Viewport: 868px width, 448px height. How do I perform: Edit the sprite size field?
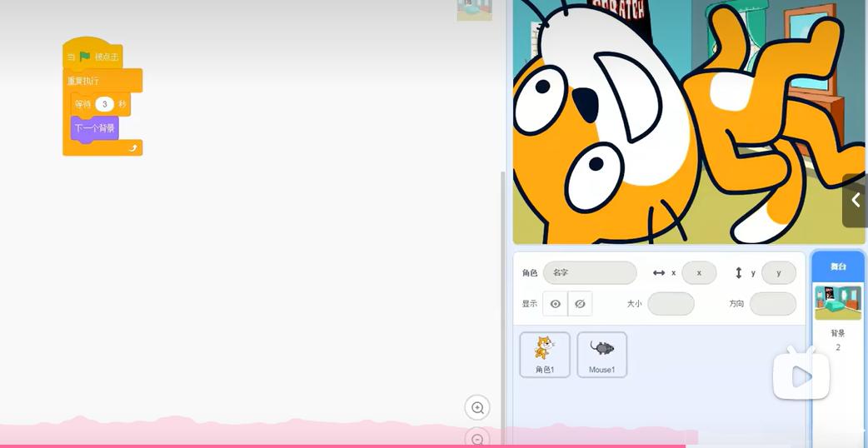click(671, 304)
